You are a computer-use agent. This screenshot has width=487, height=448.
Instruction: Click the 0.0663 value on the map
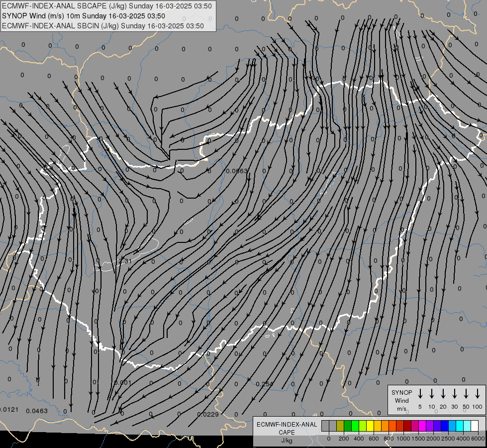click(x=237, y=171)
